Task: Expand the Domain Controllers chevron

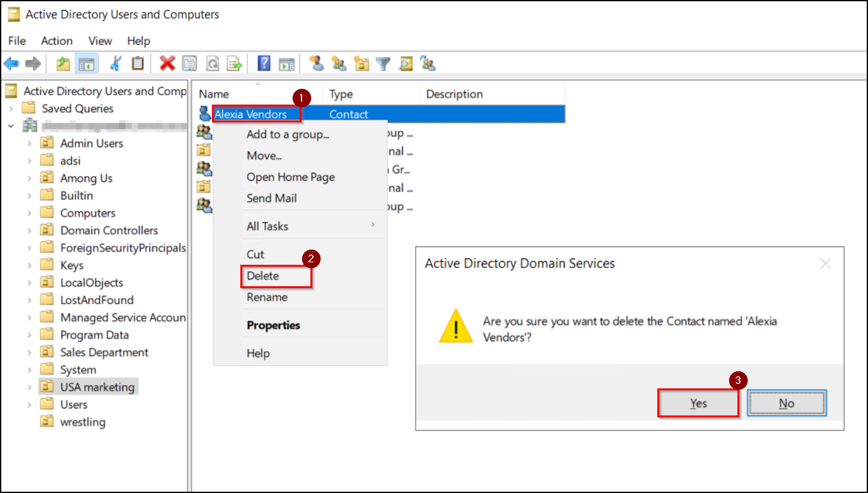Action: tap(30, 230)
